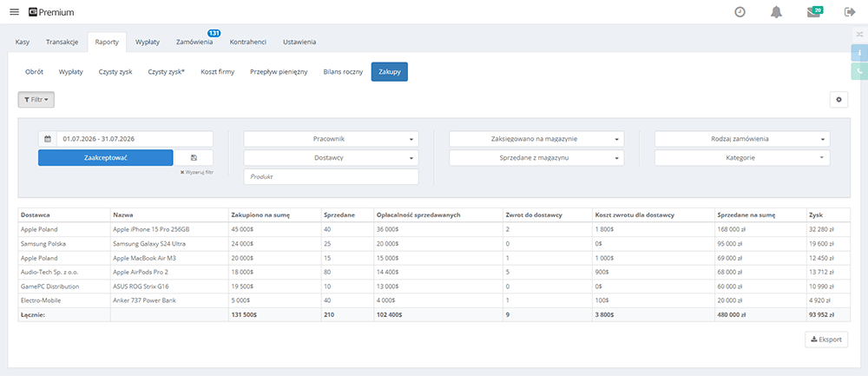
Task: Click the logout icon
Action: [x=850, y=12]
